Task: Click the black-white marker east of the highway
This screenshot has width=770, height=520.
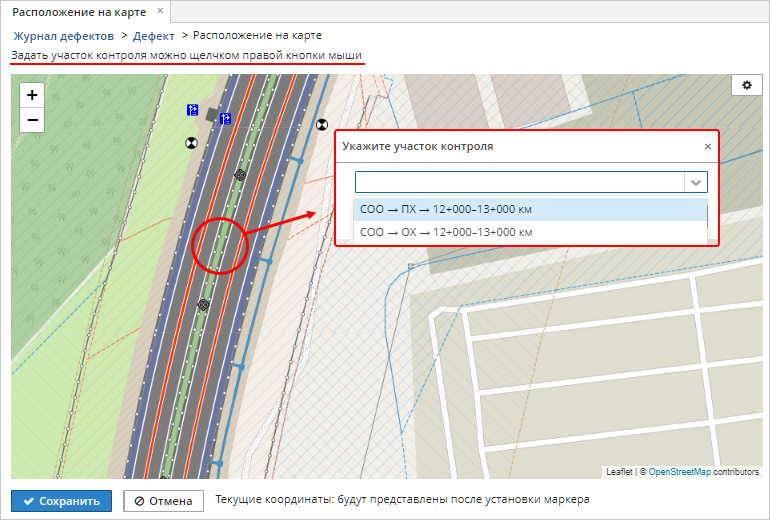Action: click(322, 125)
